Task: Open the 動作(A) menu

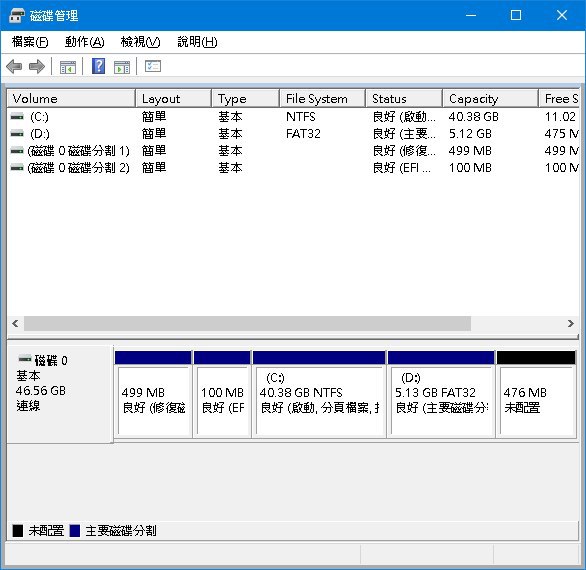Action: tap(84, 42)
